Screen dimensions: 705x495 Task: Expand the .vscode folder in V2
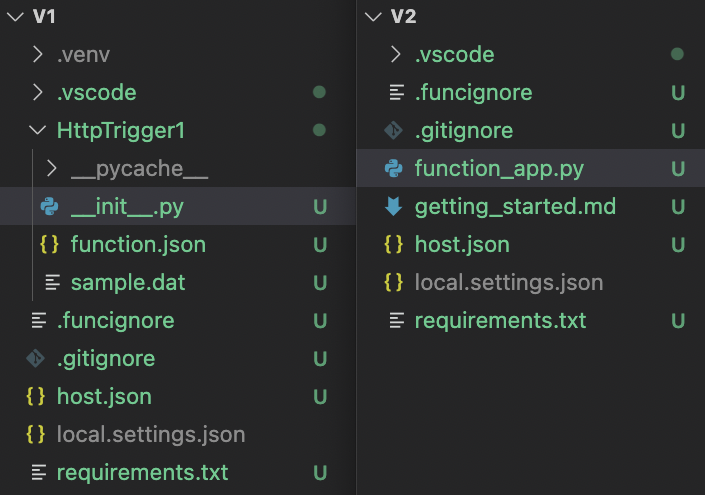pos(396,55)
